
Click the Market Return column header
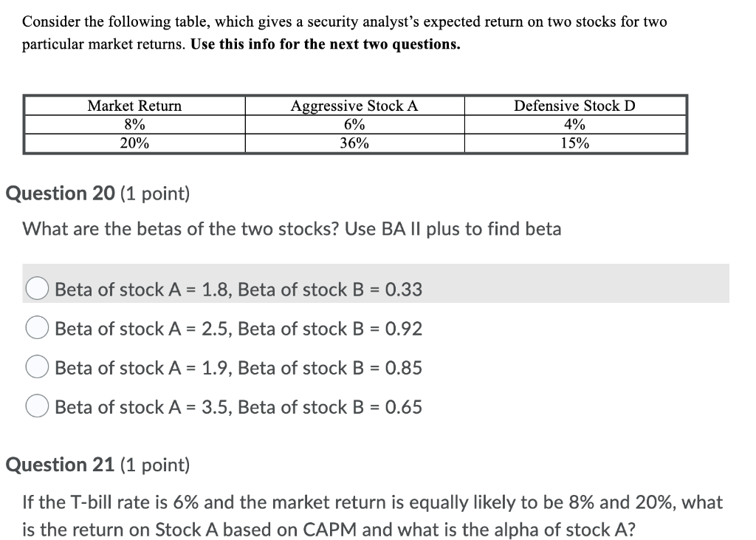pos(134,106)
